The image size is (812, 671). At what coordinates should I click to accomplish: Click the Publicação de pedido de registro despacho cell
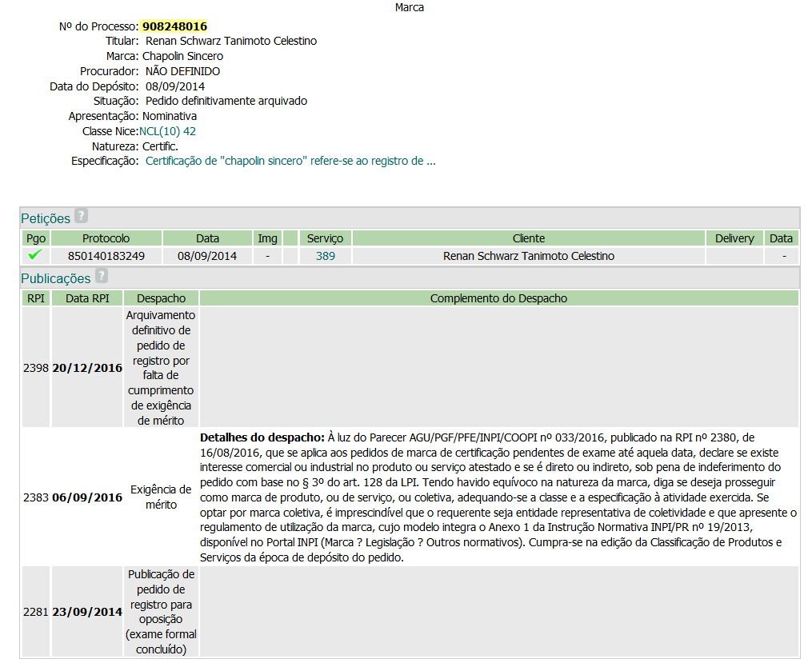161,612
